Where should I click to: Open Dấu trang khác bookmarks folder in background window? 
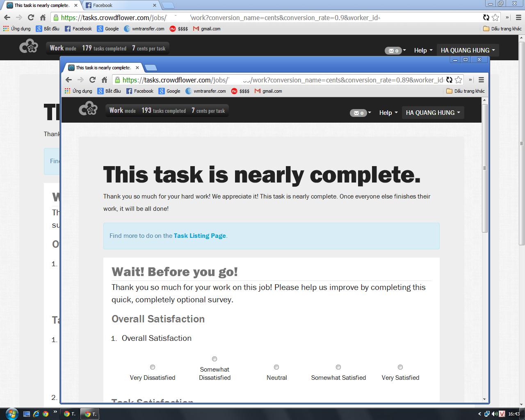(x=502, y=29)
